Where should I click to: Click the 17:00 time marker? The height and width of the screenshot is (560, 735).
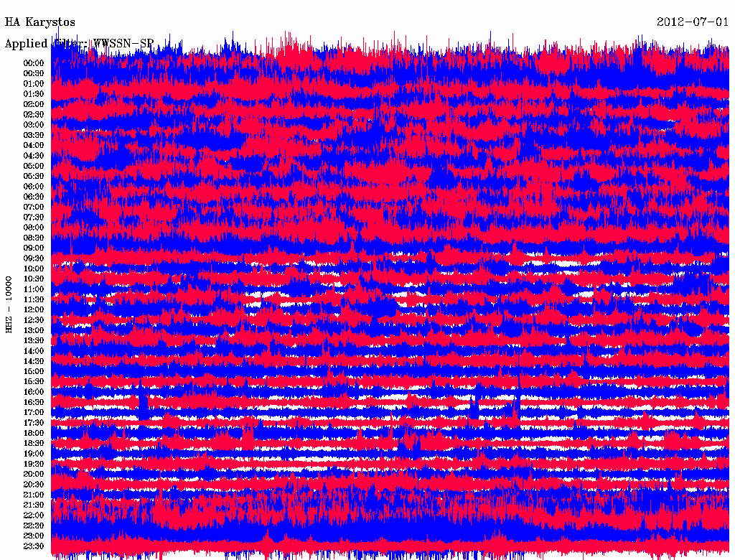pos(34,413)
